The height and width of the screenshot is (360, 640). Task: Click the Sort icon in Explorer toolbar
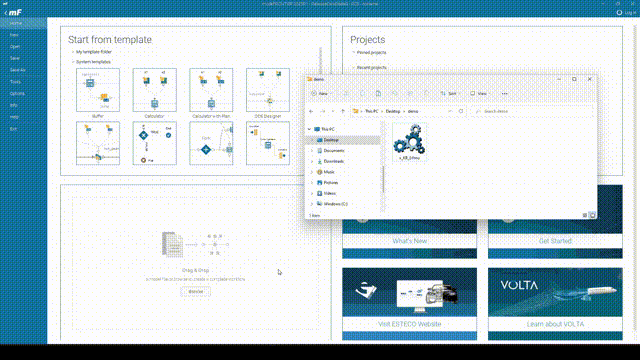point(449,93)
